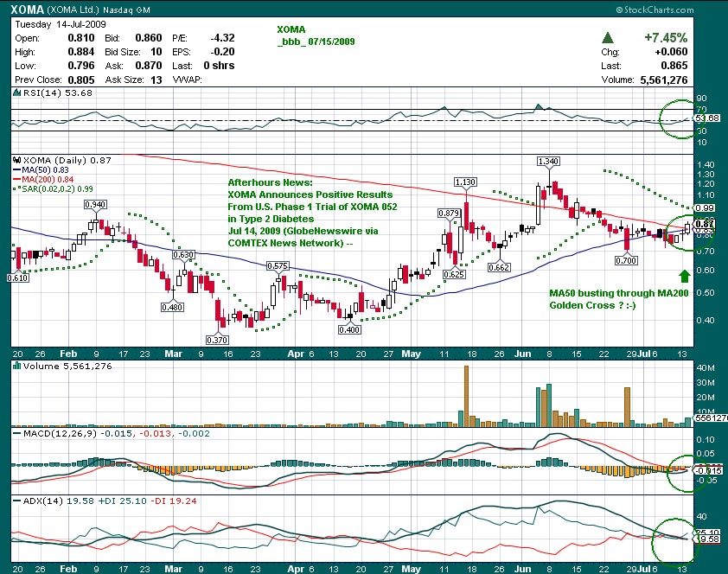Click the Bid Size value 10
The image size is (728, 574).
pyautogui.click(x=156, y=52)
